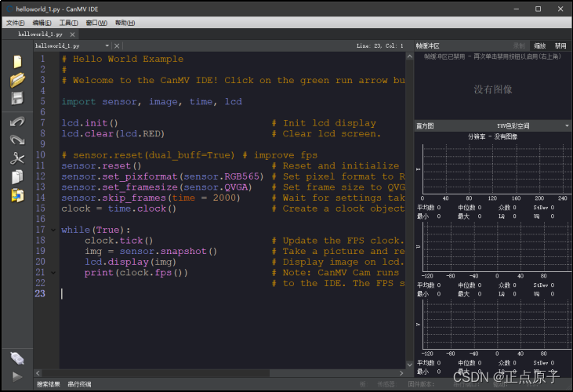Image resolution: width=573 pixels, height=392 pixels.
Task: Click the lcd.clear(lcd.RED) statement
Action: pyautogui.click(x=113, y=134)
